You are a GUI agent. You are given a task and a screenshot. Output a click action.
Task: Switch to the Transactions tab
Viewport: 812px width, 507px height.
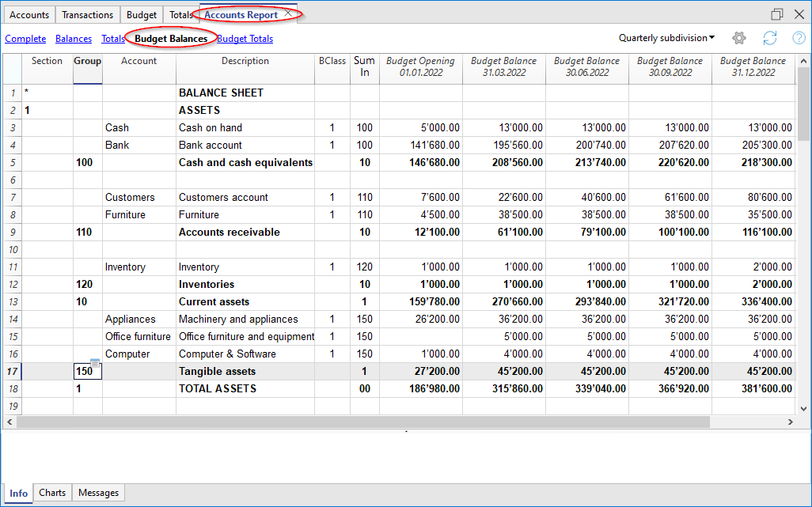tap(87, 15)
